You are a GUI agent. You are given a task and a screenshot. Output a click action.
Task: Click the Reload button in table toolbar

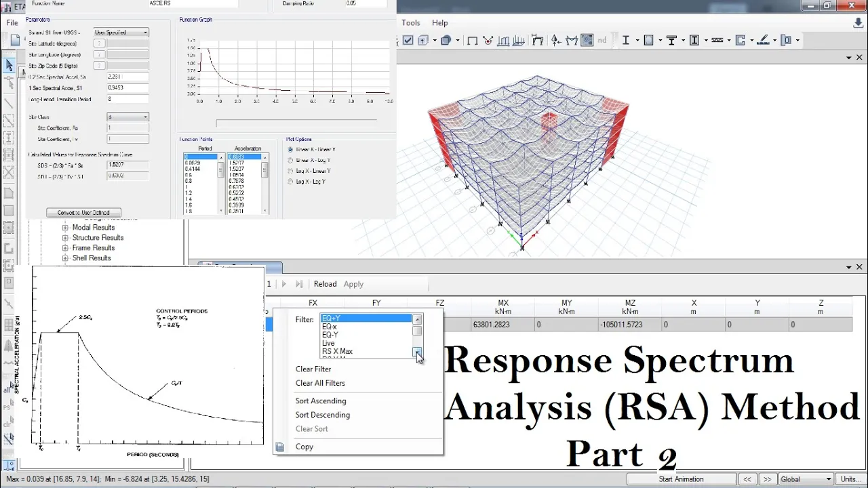coord(325,284)
